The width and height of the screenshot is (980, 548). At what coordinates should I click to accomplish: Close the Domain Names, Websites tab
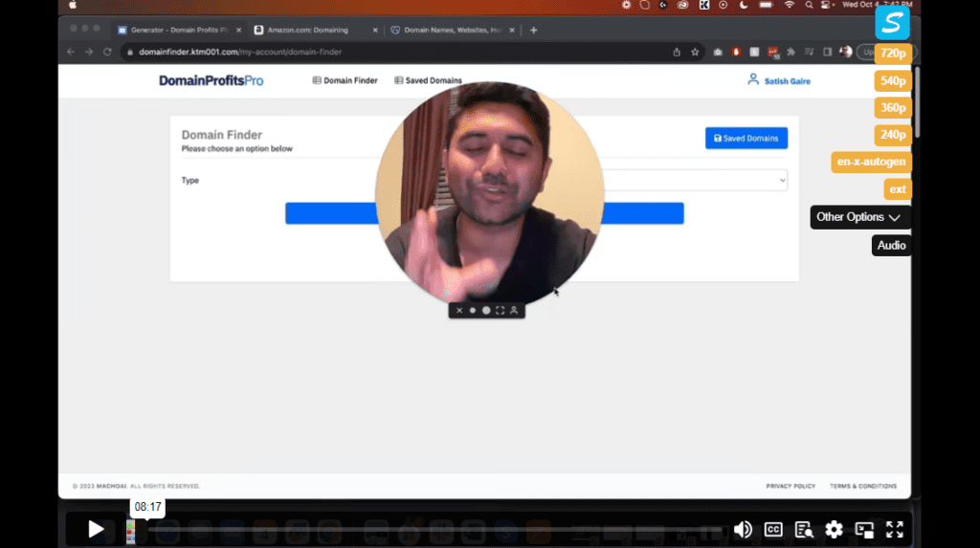click(512, 30)
